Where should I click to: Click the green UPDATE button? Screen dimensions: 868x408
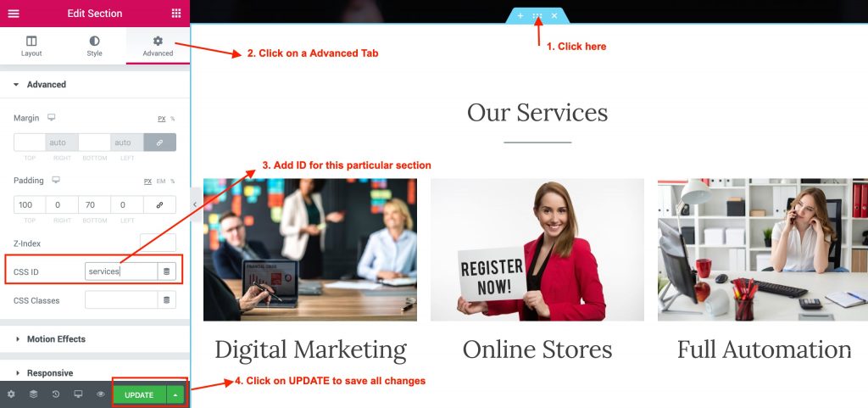(x=140, y=394)
